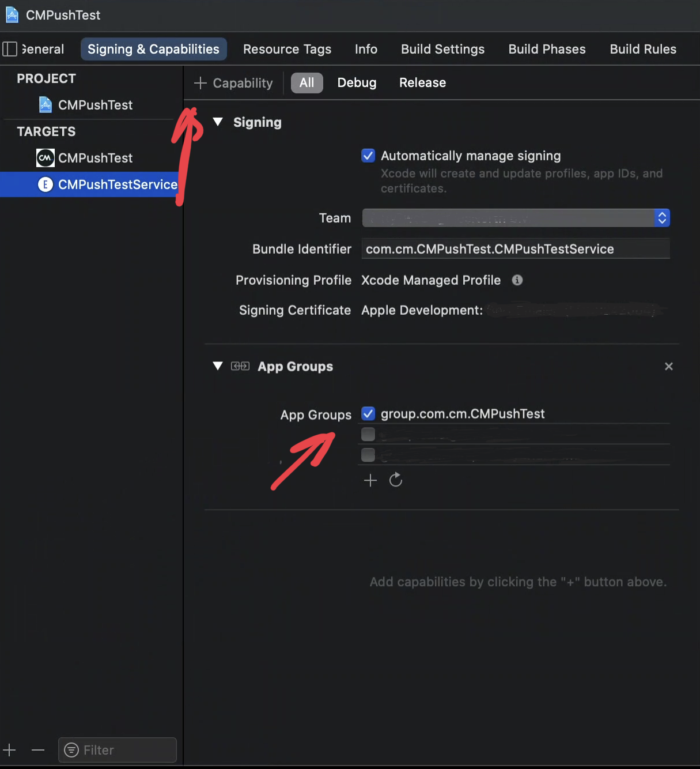Open the Build Phases tab
700x769 pixels.
547,49
